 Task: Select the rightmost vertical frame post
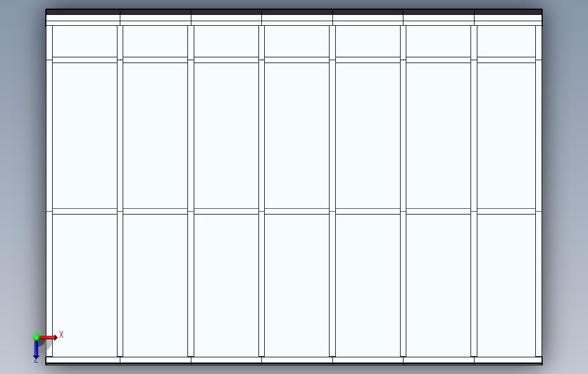539,191
